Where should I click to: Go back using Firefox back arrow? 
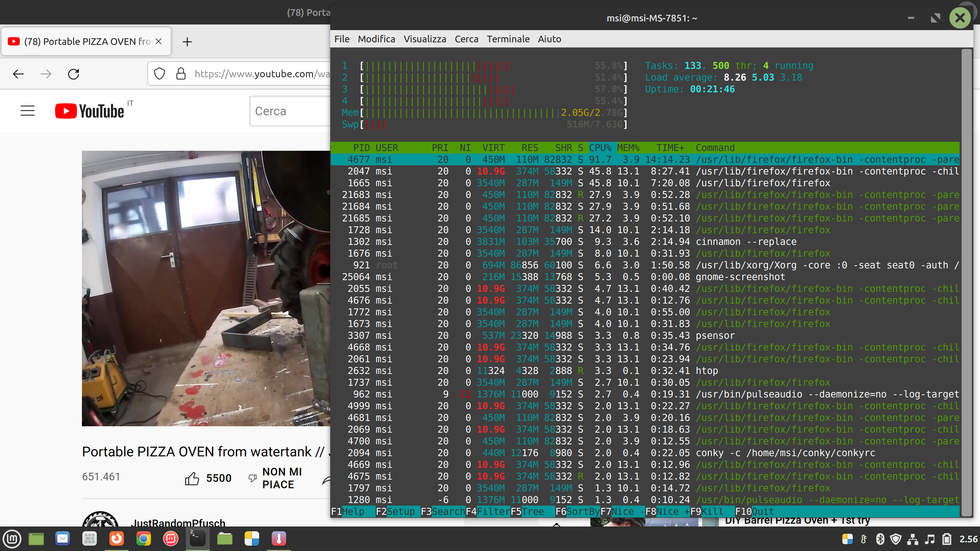click(18, 74)
